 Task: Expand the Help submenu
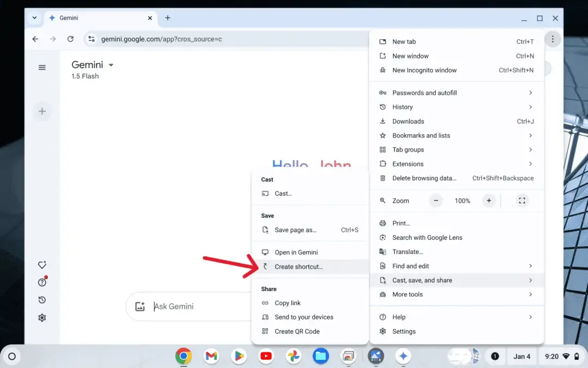click(457, 317)
